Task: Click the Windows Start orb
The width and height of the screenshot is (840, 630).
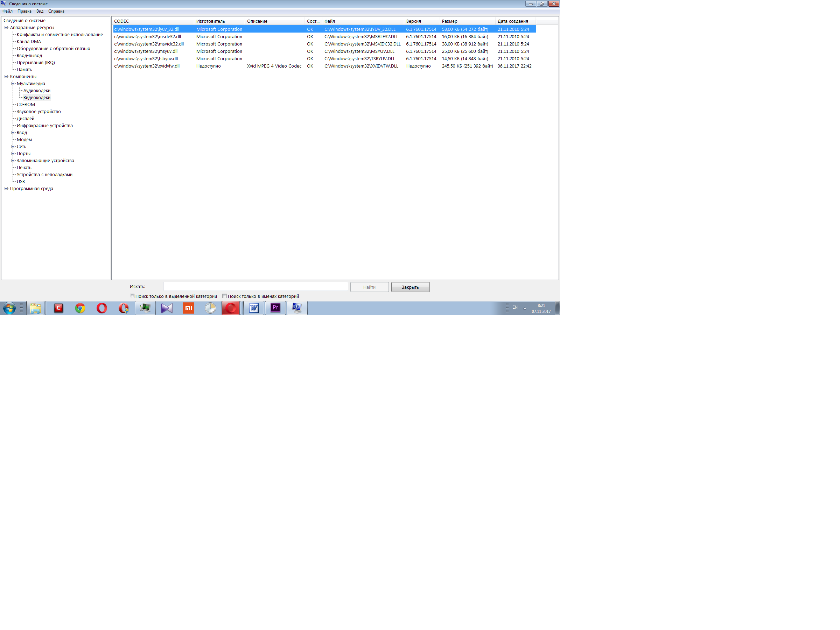Action: (x=9, y=308)
